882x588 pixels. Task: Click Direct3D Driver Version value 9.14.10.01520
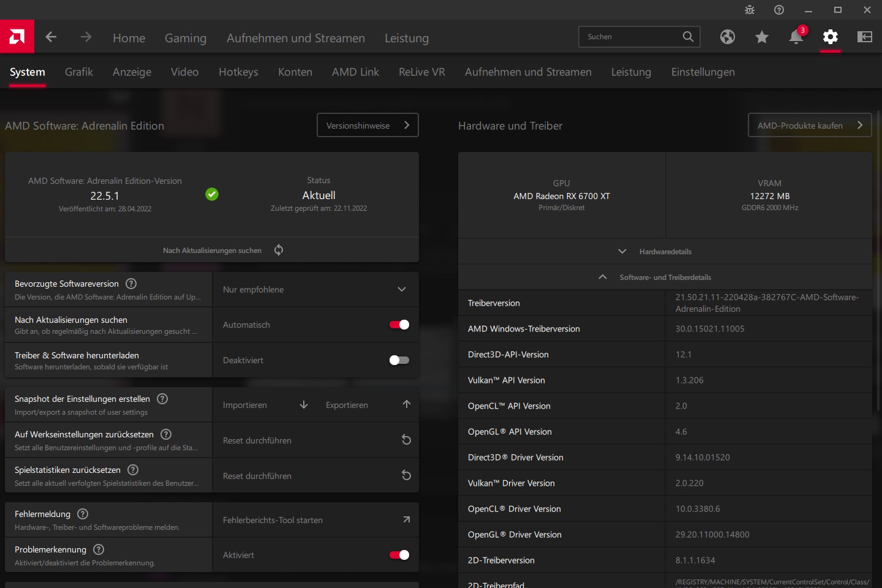(703, 458)
